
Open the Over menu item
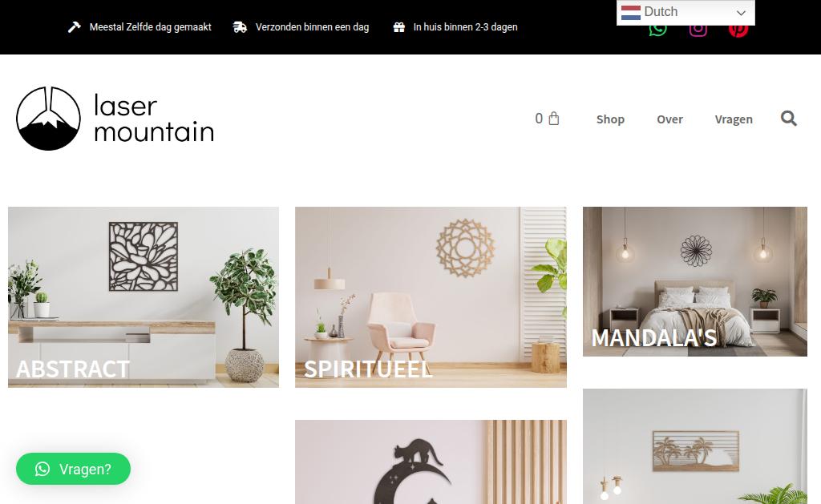click(x=669, y=119)
